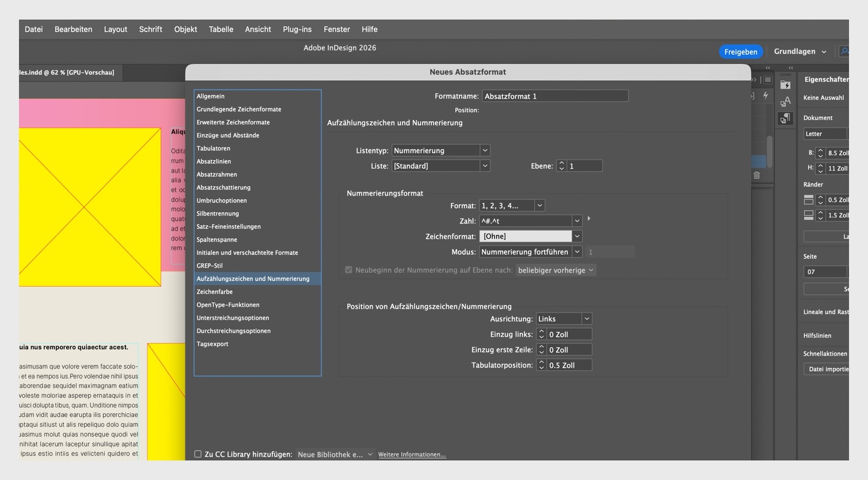Select Silbentrennung category

pyautogui.click(x=257, y=213)
